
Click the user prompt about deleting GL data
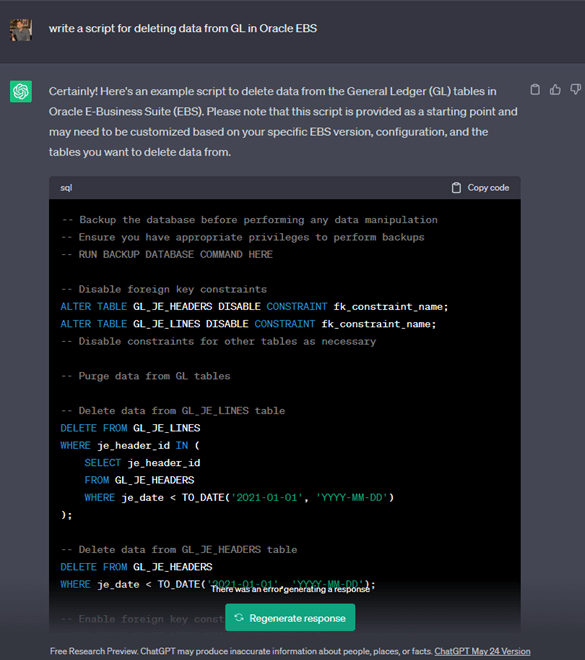click(x=183, y=28)
